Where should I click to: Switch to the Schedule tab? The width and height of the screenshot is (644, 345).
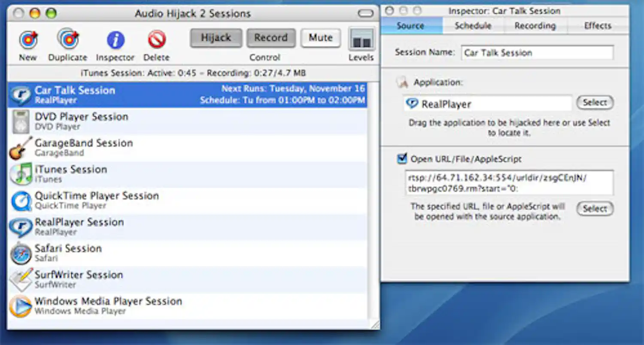[x=473, y=26]
